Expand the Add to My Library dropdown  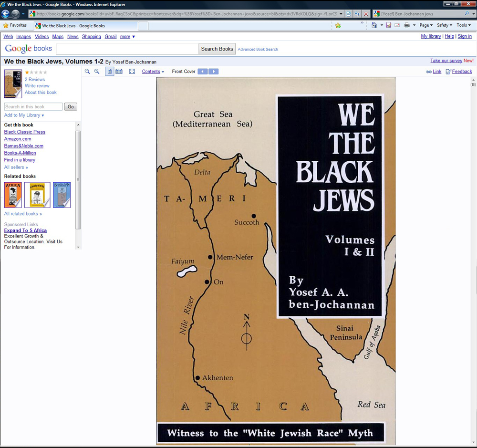click(24, 115)
